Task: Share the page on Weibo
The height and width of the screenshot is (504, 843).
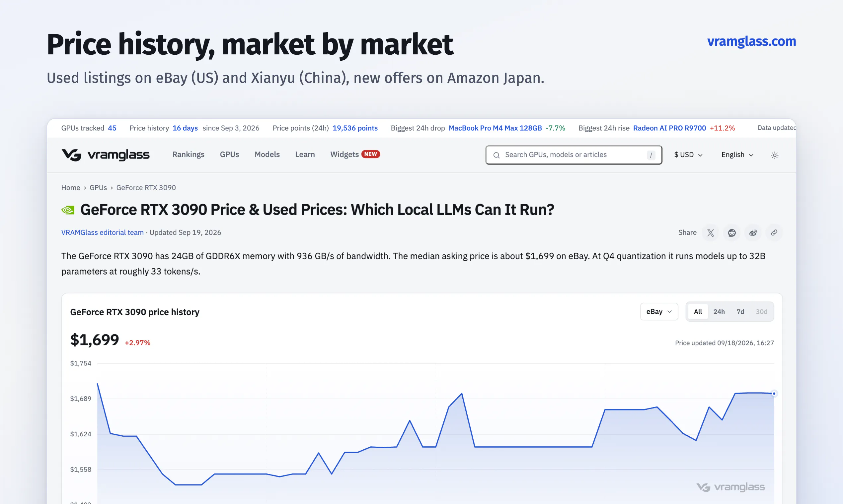Action: (x=753, y=233)
